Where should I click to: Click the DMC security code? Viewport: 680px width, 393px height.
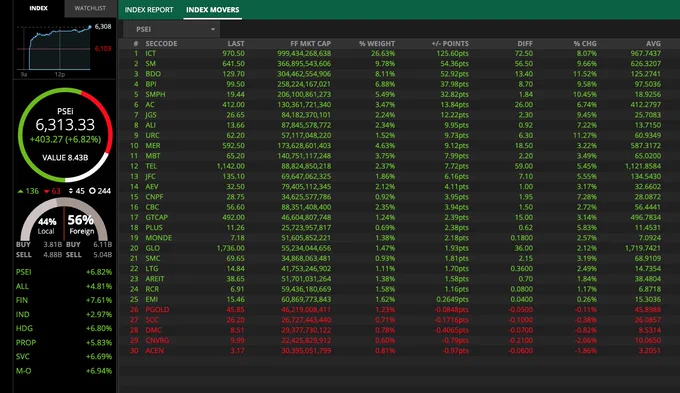pos(154,330)
